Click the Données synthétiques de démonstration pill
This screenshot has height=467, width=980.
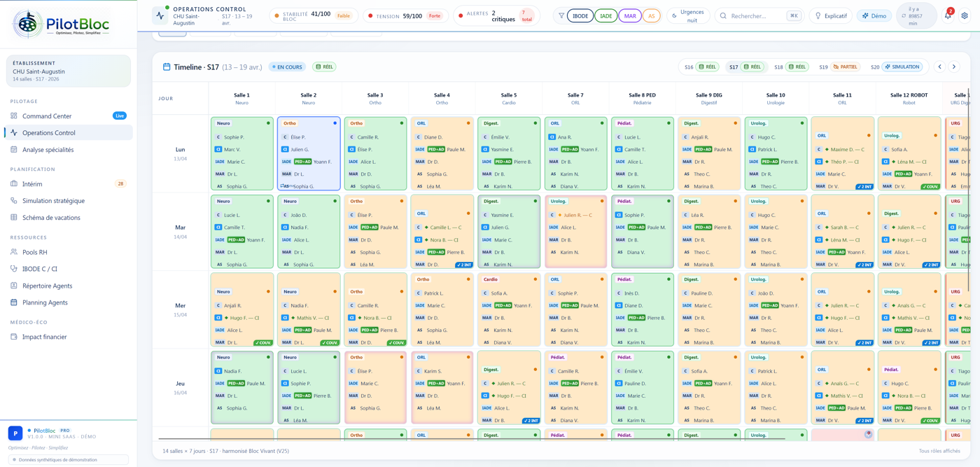[x=69, y=460]
